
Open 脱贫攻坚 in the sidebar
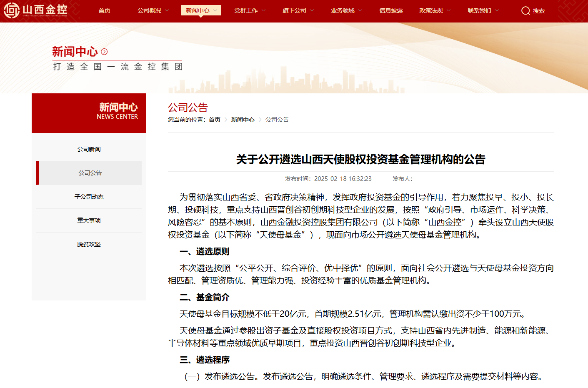pyautogui.click(x=89, y=244)
